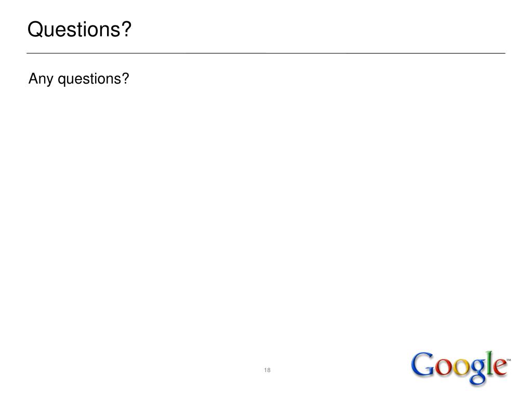Click the yellow second 'o' in Google logo

[x=461, y=367]
